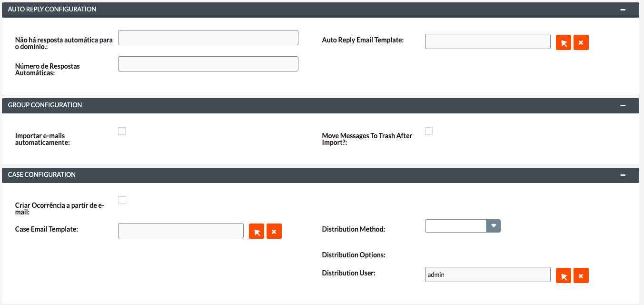Focus the Número de Respostas Automáticas field
The height and width of the screenshot is (305, 644).
(x=208, y=64)
